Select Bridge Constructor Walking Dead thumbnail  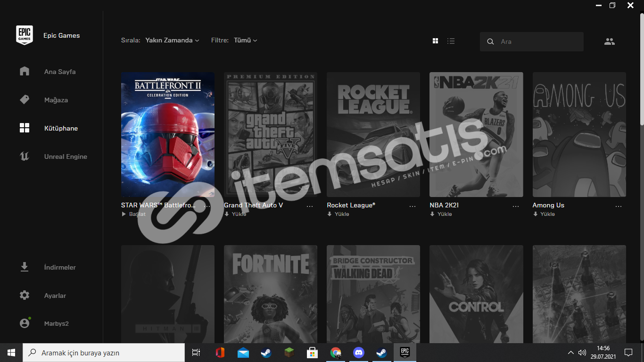[x=373, y=294]
